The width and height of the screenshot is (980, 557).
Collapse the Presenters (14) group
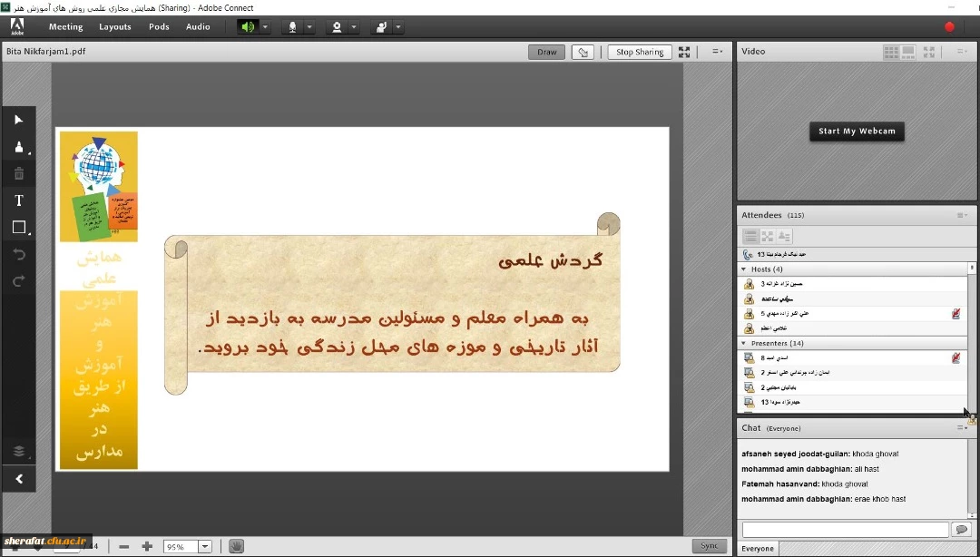(x=744, y=344)
